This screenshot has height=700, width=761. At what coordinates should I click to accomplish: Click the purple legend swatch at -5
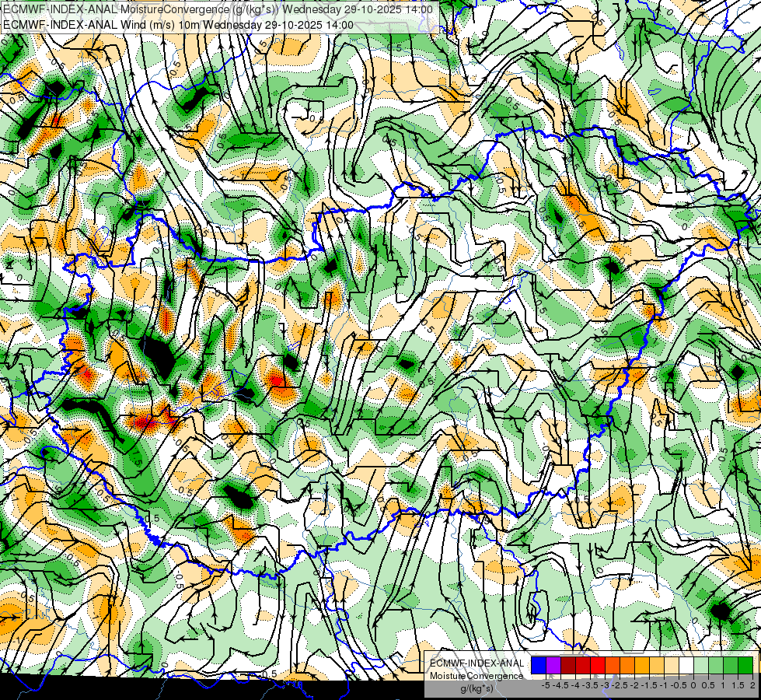click(553, 665)
